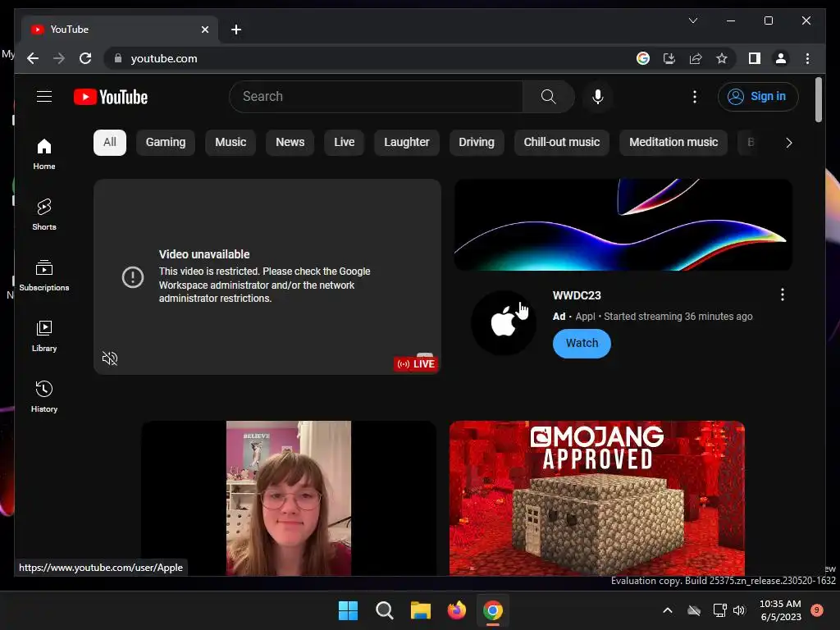Select the Laughter filter chip
Image resolution: width=840 pixels, height=630 pixels.
point(407,143)
